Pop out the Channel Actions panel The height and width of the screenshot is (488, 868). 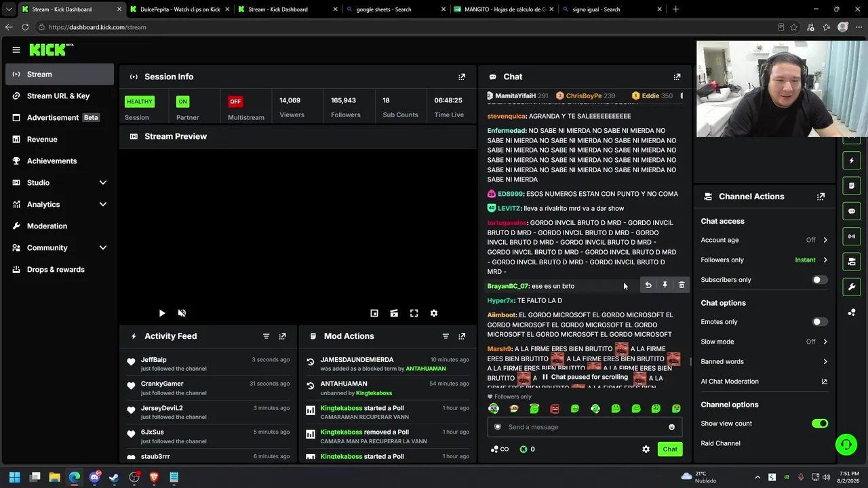click(821, 197)
